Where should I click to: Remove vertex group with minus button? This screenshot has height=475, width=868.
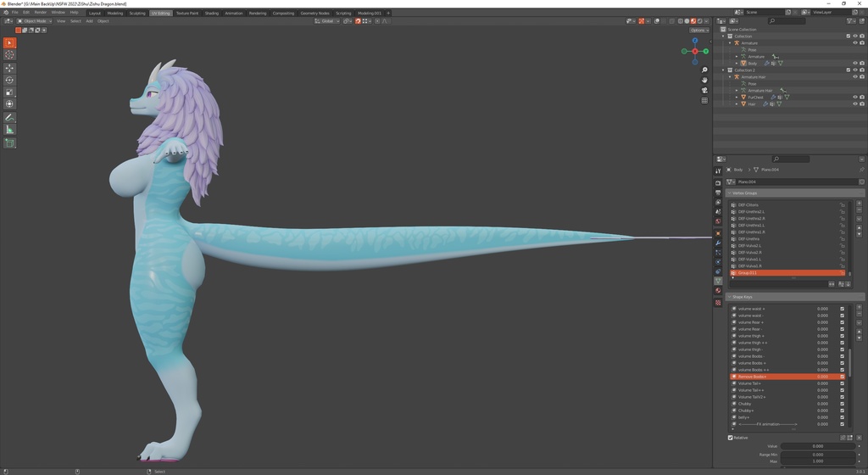coord(860,210)
